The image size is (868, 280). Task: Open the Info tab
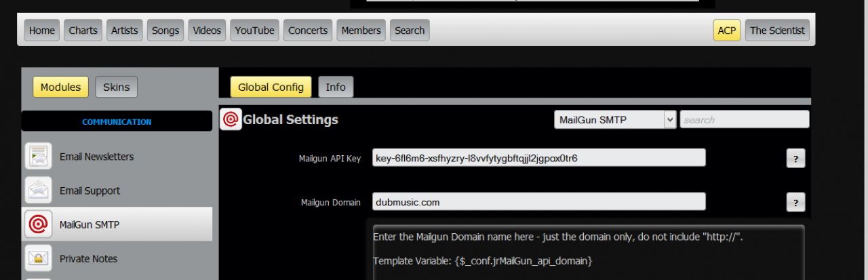tap(336, 87)
